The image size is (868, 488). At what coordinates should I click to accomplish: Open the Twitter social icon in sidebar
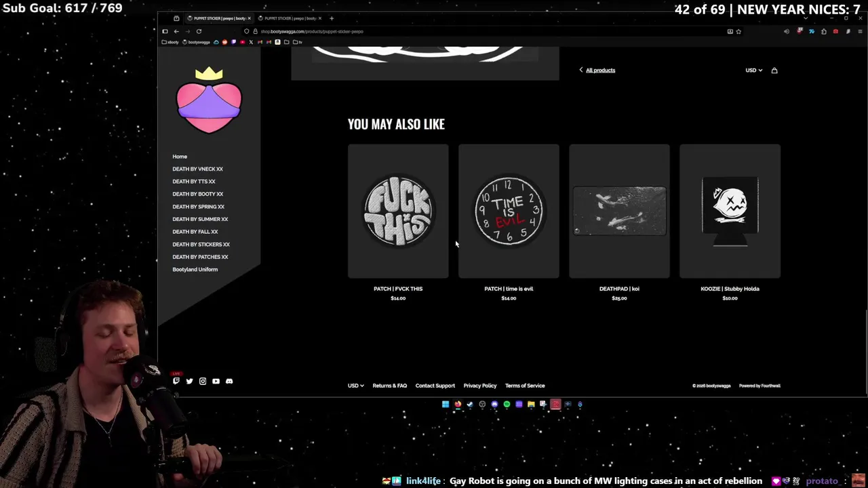pyautogui.click(x=189, y=381)
